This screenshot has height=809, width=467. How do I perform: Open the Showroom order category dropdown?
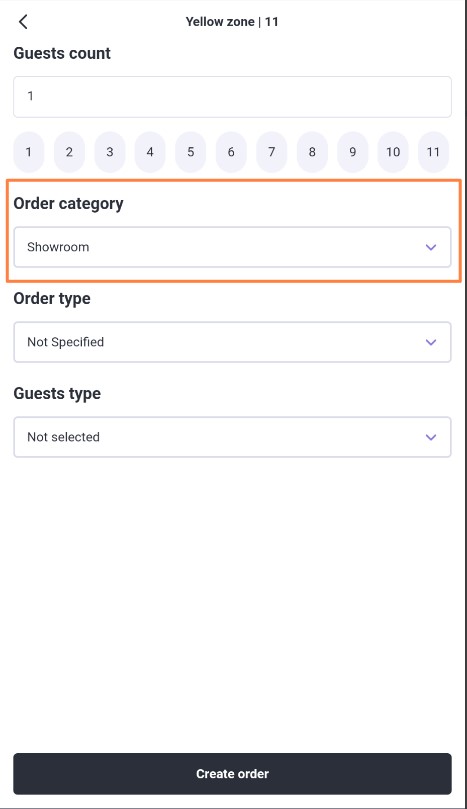pyautogui.click(x=232, y=247)
